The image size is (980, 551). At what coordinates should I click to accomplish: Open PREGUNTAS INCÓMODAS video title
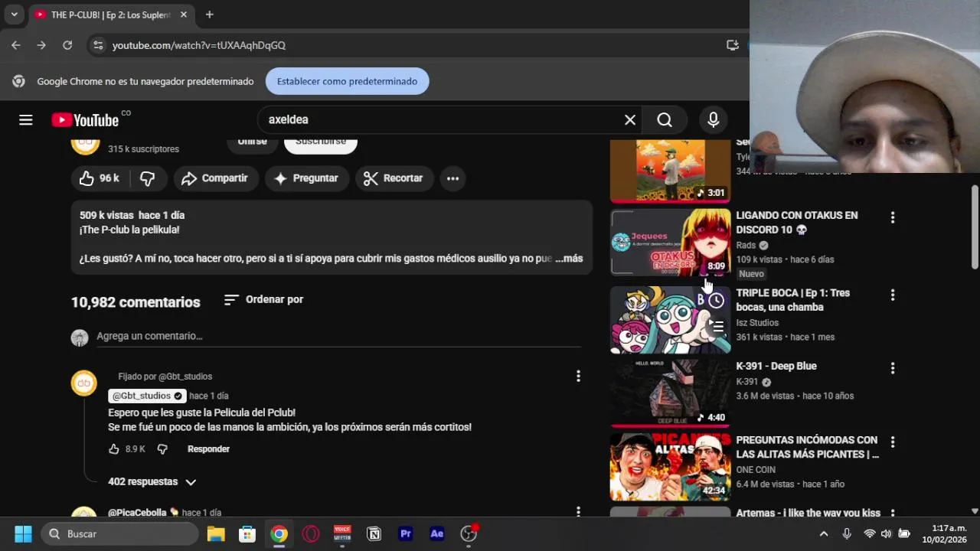tap(808, 448)
